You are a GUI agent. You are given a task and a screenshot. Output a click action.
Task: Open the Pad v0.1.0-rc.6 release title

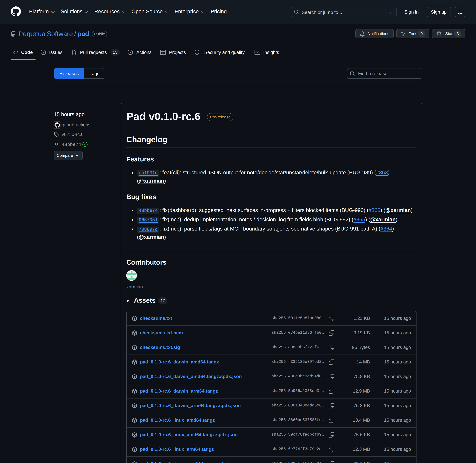point(163,116)
